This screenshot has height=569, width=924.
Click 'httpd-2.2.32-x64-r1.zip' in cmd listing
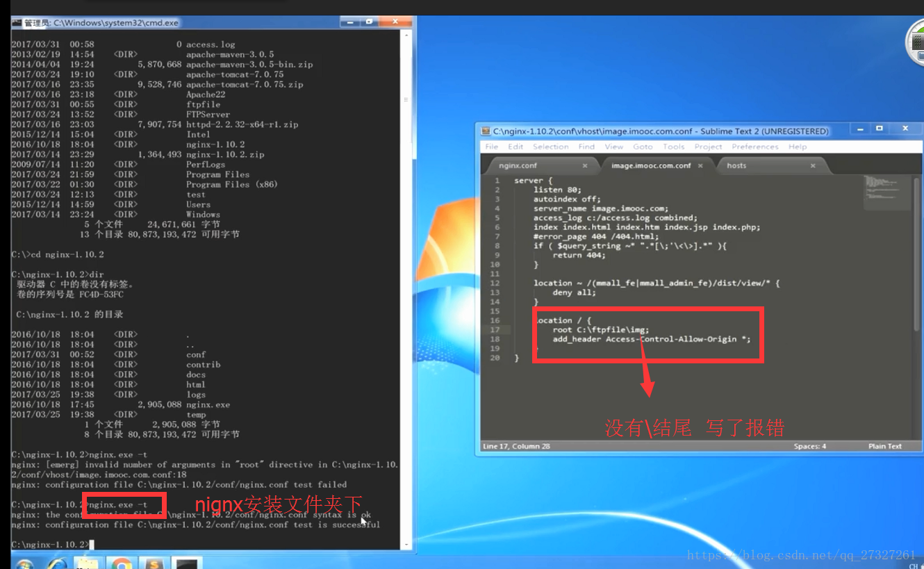click(242, 124)
